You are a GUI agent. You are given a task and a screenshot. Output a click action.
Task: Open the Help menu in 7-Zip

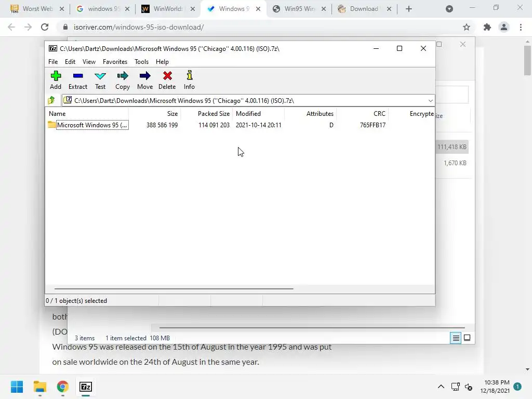[162, 62]
